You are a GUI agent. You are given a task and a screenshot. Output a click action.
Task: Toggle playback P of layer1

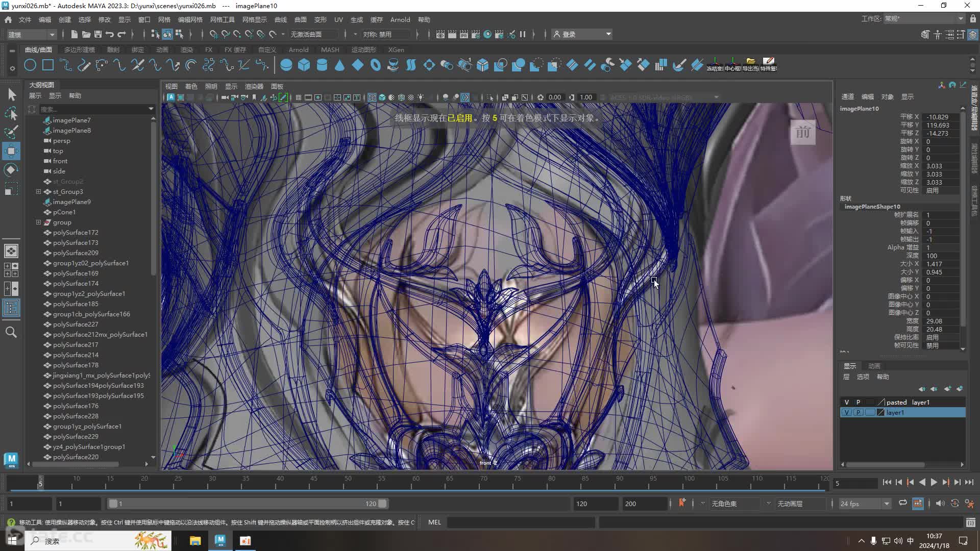(x=858, y=413)
